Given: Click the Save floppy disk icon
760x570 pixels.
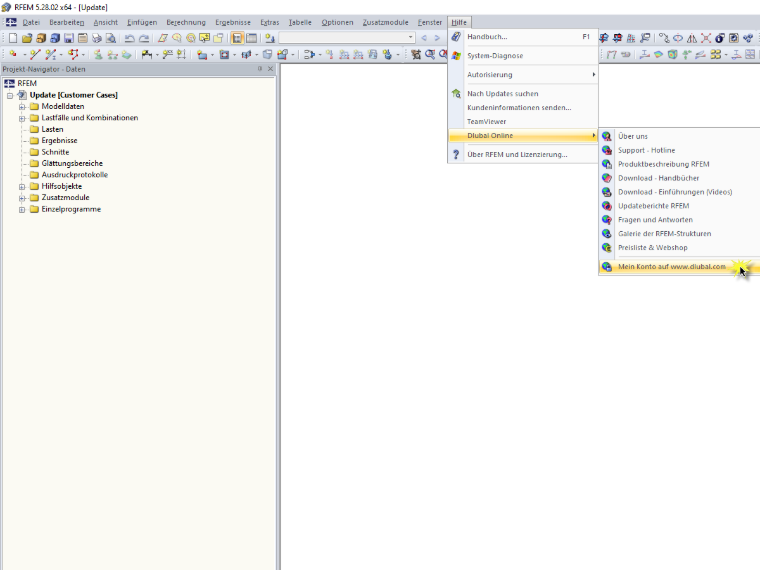Looking at the screenshot, I should (x=69, y=38).
